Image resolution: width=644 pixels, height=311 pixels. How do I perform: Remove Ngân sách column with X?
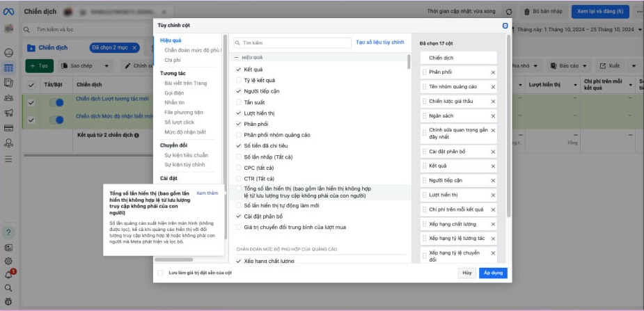click(493, 116)
